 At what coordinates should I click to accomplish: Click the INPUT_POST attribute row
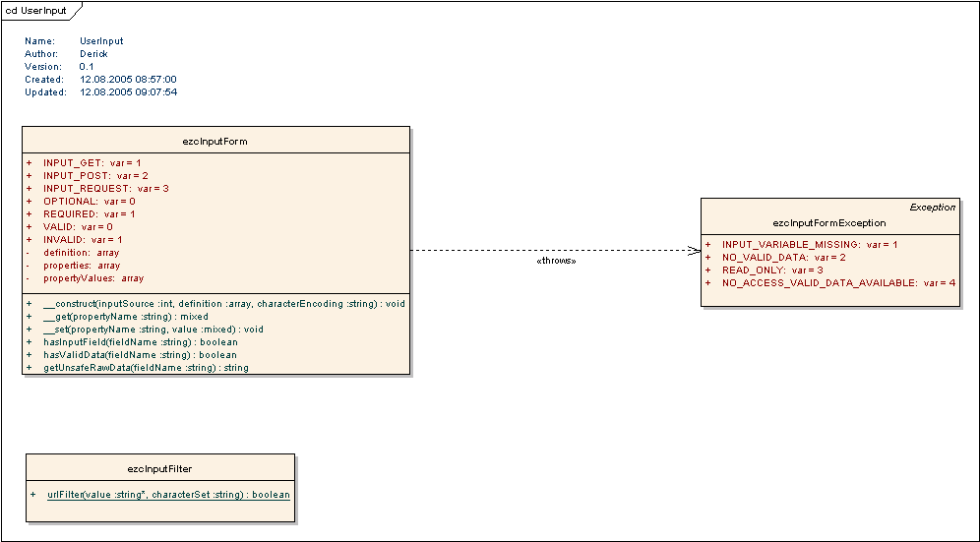(94, 175)
